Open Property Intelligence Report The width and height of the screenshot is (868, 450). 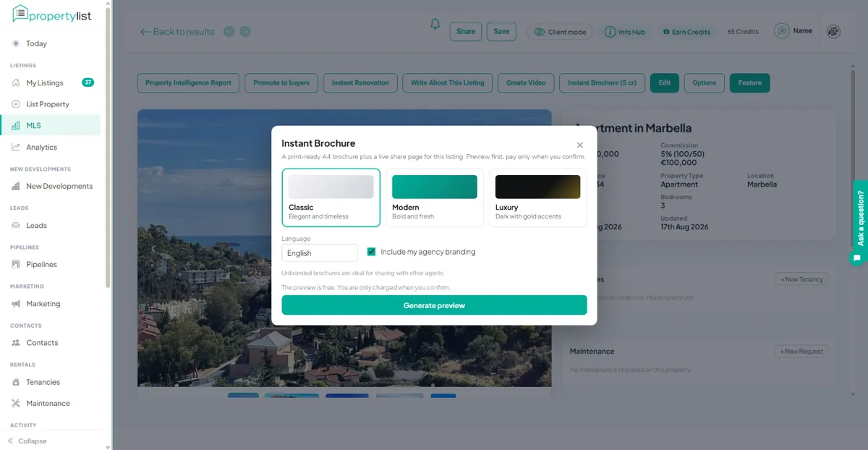point(188,82)
